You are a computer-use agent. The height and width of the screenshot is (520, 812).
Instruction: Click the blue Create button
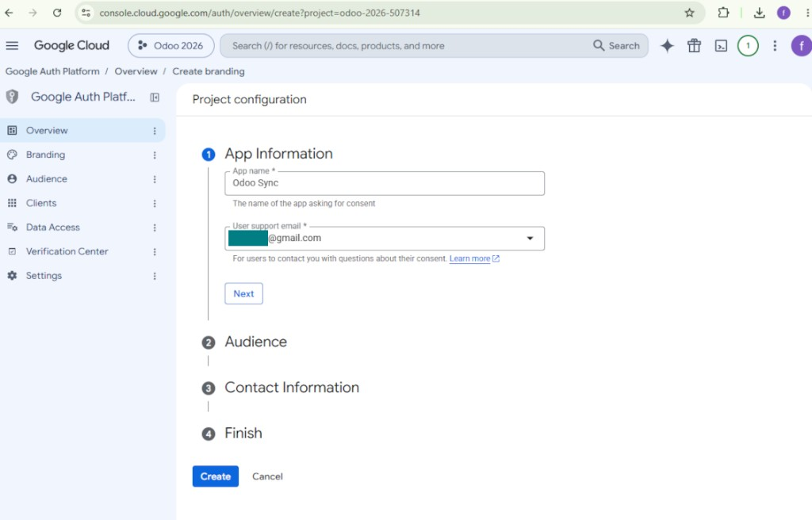[216, 476]
